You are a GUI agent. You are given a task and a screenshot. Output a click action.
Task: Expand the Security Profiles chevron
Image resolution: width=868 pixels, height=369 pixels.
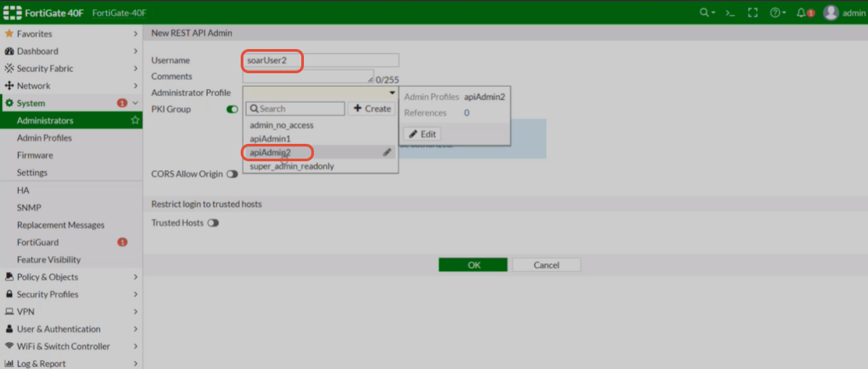click(135, 294)
